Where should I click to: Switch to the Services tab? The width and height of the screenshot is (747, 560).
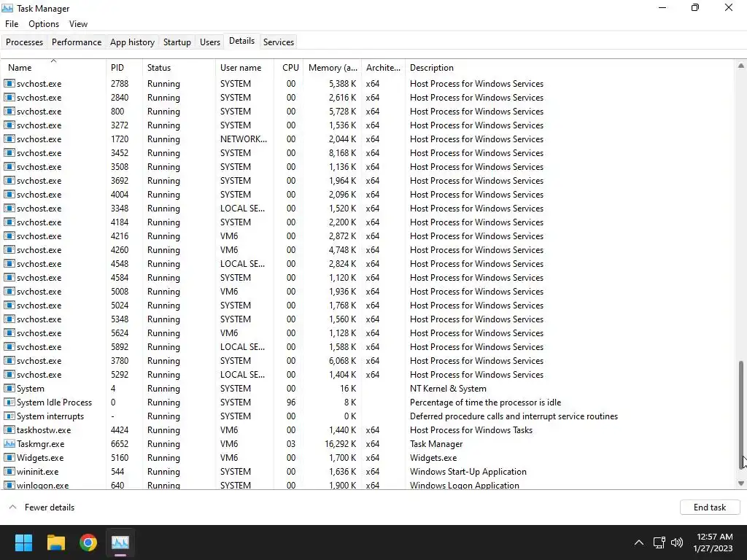[279, 42]
